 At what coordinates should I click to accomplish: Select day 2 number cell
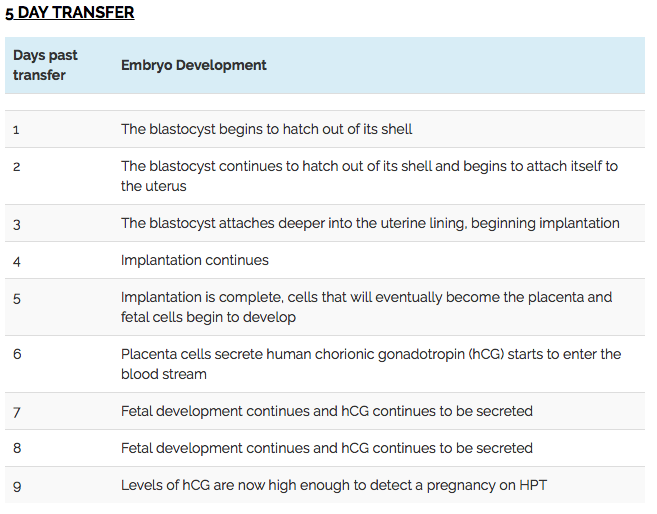pyautogui.click(x=16, y=167)
